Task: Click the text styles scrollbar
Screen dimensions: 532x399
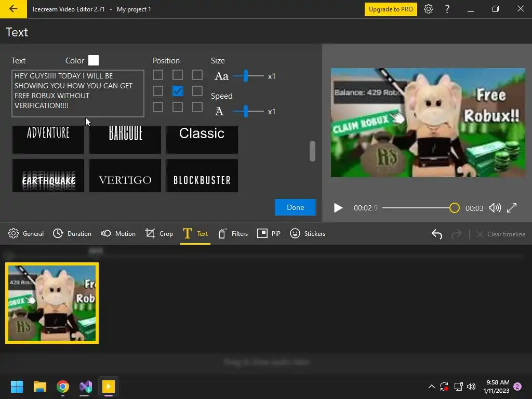Action: (x=312, y=151)
